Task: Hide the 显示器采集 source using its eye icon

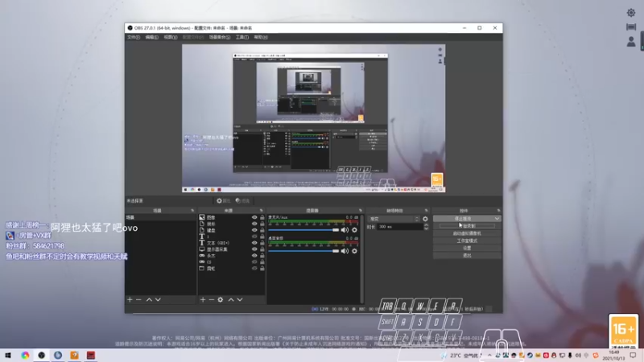Action: pyautogui.click(x=254, y=249)
